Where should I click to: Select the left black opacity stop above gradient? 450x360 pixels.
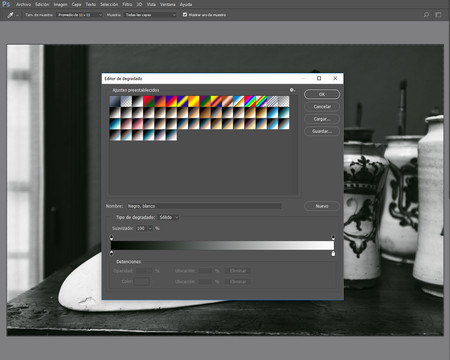click(x=111, y=237)
